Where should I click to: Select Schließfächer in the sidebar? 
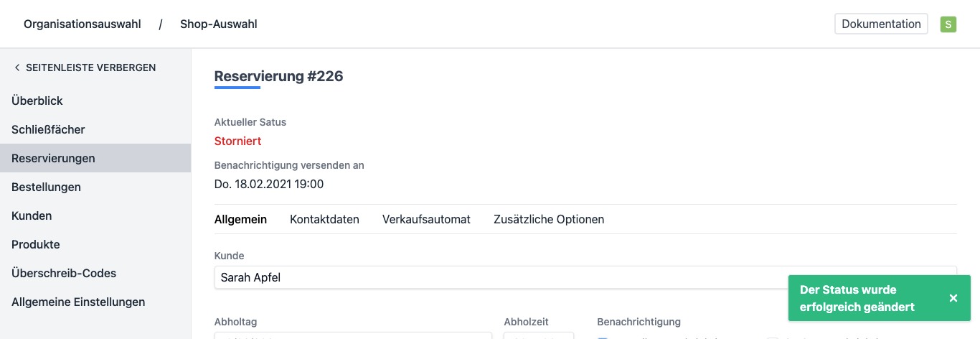[x=48, y=129]
